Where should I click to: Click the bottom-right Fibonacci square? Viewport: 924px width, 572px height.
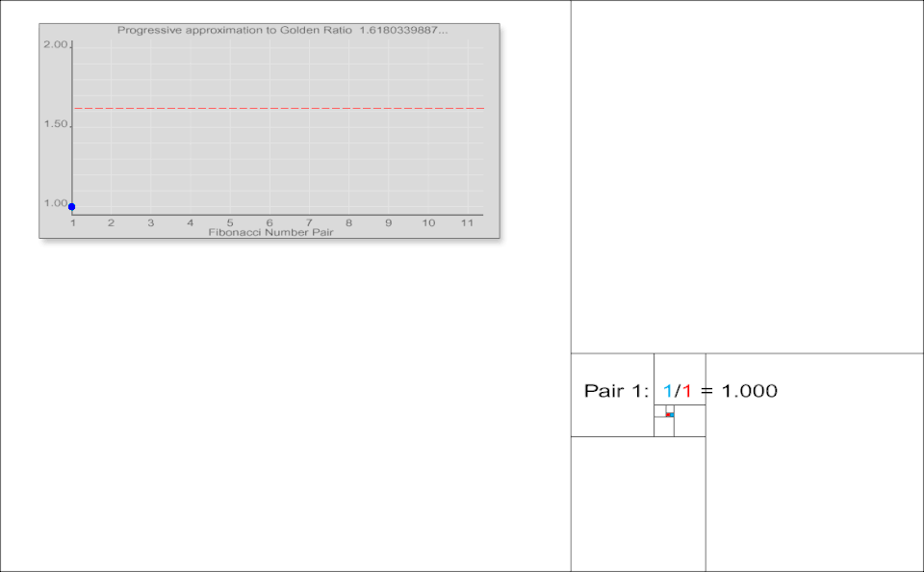pos(814,462)
